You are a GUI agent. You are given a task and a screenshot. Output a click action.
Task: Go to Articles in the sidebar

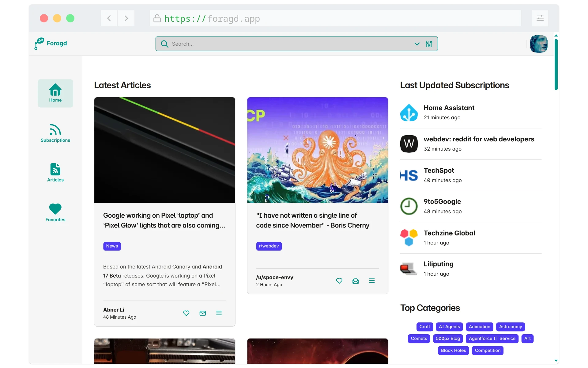(55, 173)
